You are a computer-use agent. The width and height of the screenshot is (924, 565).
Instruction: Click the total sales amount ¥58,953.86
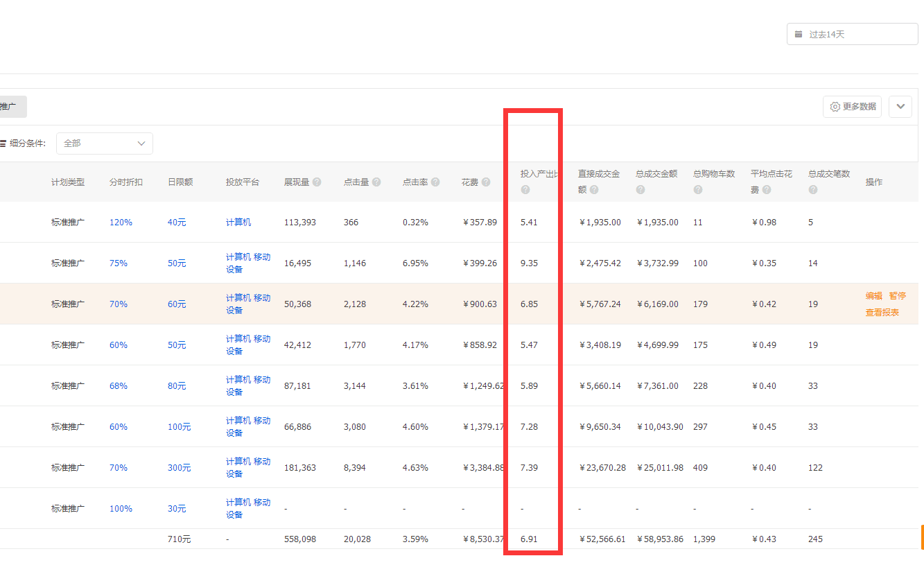[x=659, y=539]
